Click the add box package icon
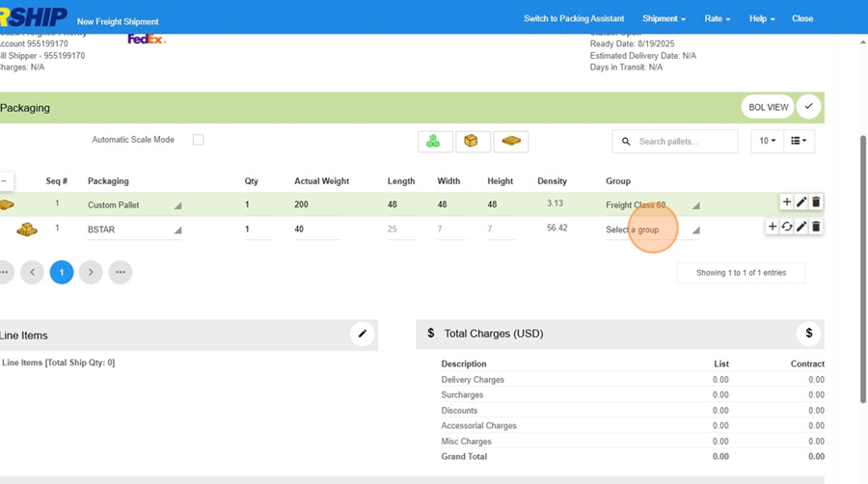868x484 pixels. (472, 142)
